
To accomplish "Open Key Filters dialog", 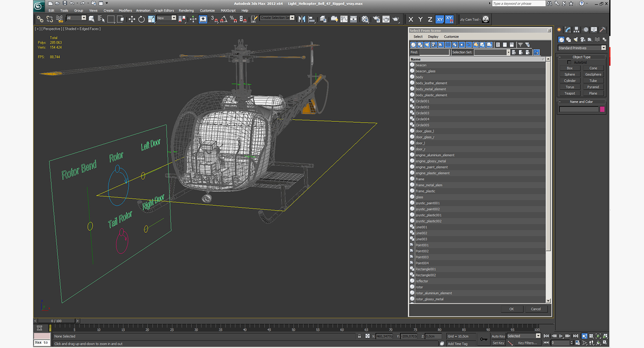I will pos(527,343).
